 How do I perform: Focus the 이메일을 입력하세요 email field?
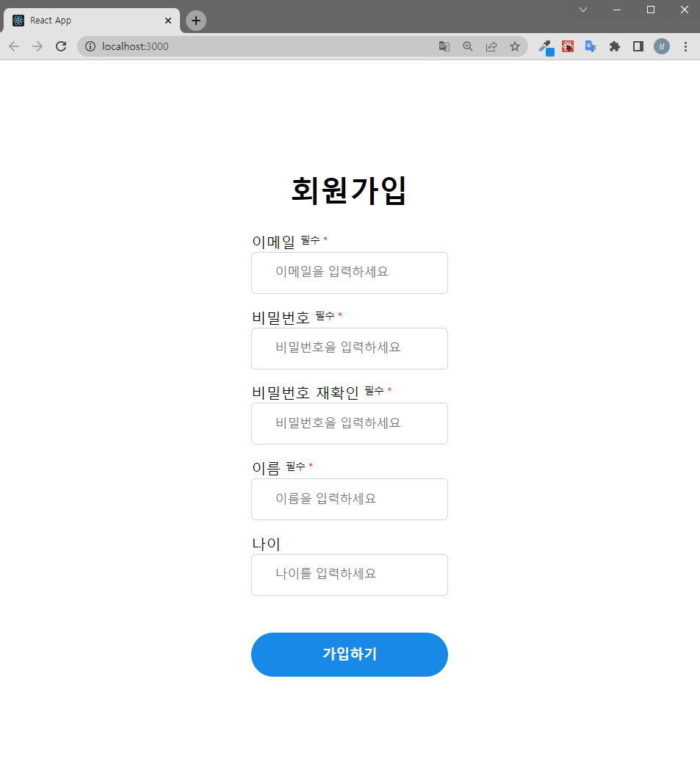coord(350,273)
